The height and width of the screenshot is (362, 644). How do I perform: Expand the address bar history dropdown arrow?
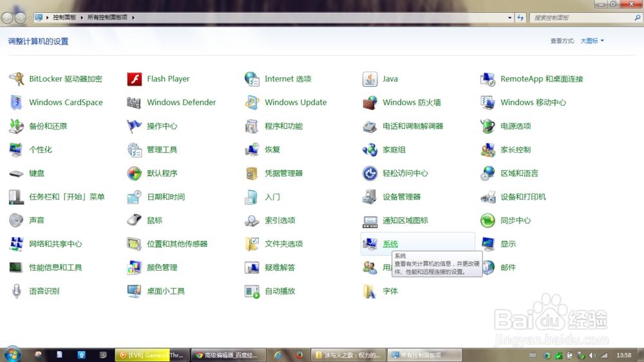[x=509, y=17]
